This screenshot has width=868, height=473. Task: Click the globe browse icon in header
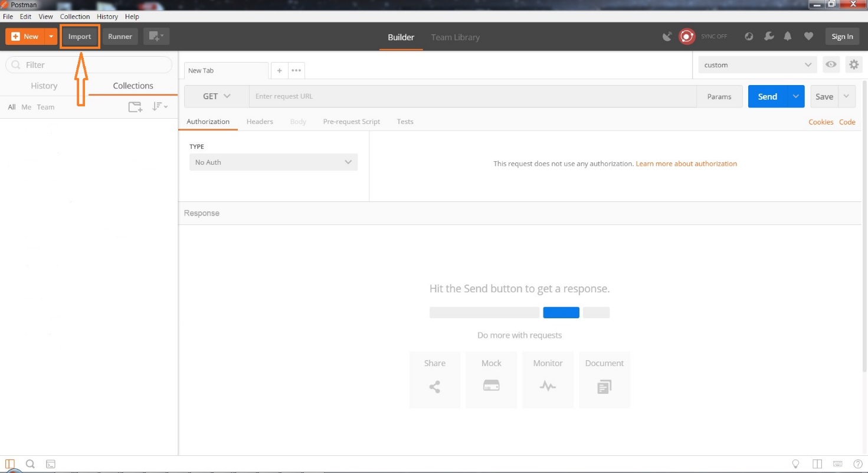point(749,37)
